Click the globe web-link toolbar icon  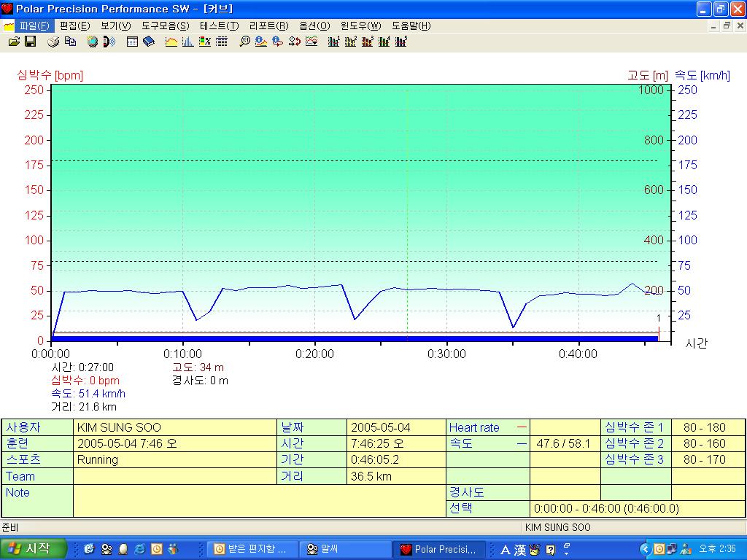coord(93,42)
